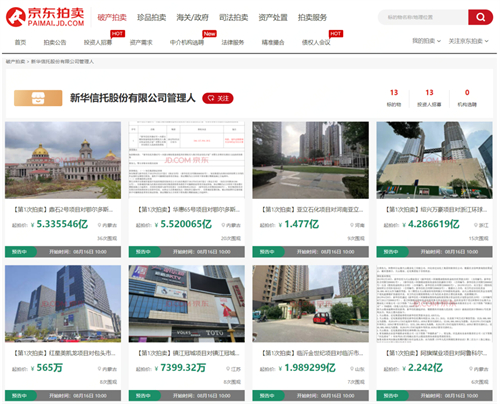Click the location pin on 5.335546亿 card
This screenshot has width=500, height=404.
[x=99, y=225]
